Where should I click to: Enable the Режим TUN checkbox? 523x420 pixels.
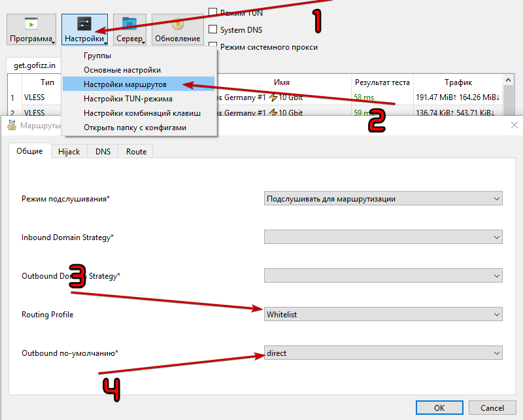click(212, 12)
